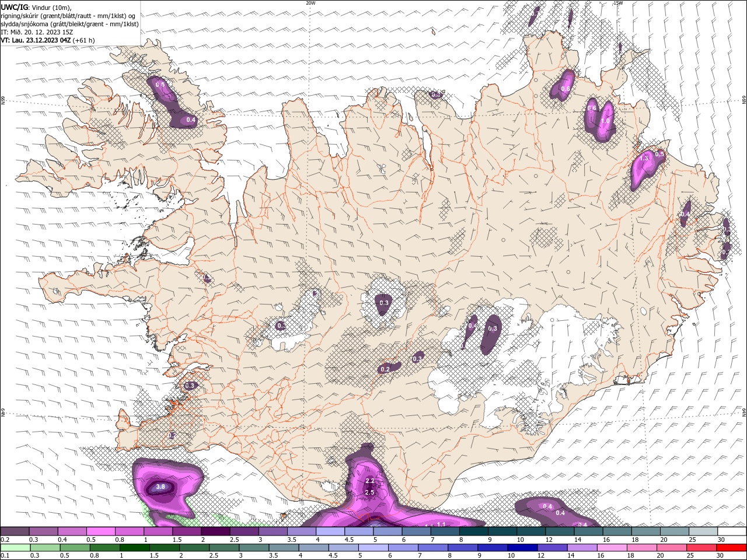Click the 1.1 value at the bottom edge south coast
This screenshot has height=560, width=747.
tap(441, 524)
